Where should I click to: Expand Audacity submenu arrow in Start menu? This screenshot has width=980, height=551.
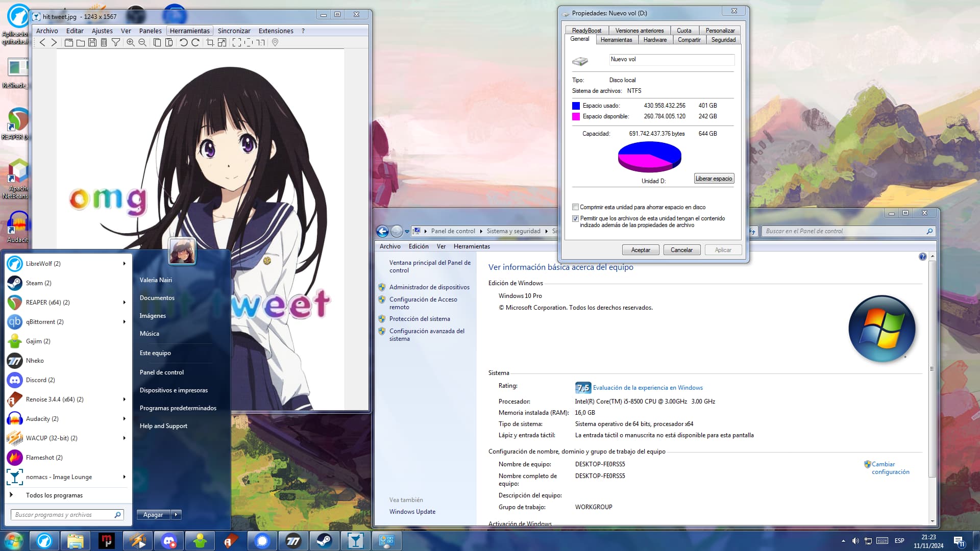[x=124, y=419]
